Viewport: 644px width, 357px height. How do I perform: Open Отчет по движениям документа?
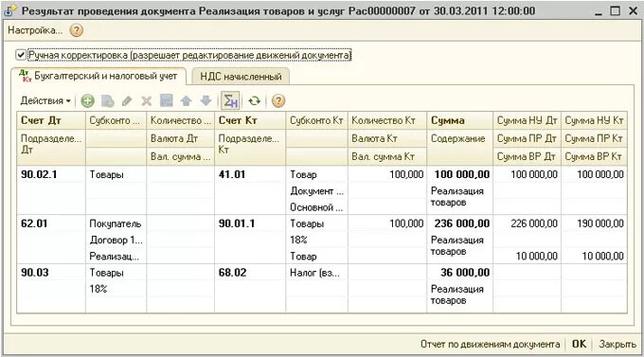tap(490, 344)
